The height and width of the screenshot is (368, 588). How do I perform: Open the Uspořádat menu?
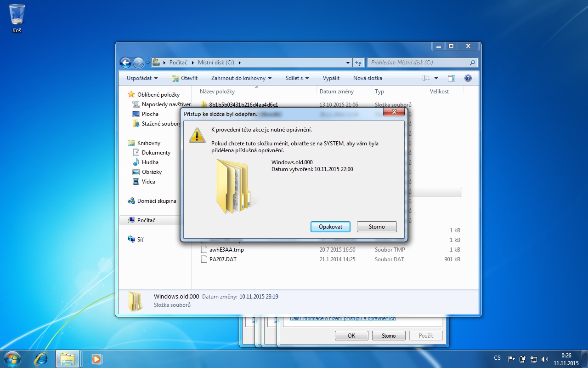[x=142, y=78]
